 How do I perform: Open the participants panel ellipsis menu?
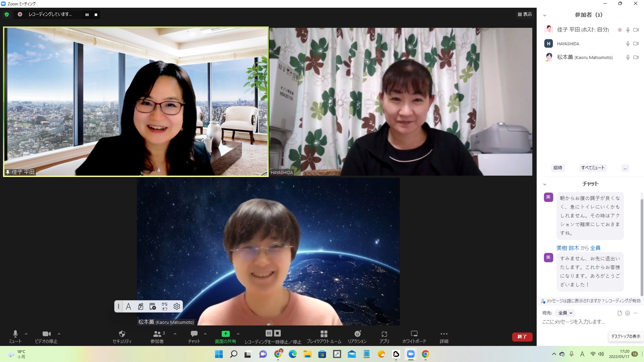tap(625, 168)
